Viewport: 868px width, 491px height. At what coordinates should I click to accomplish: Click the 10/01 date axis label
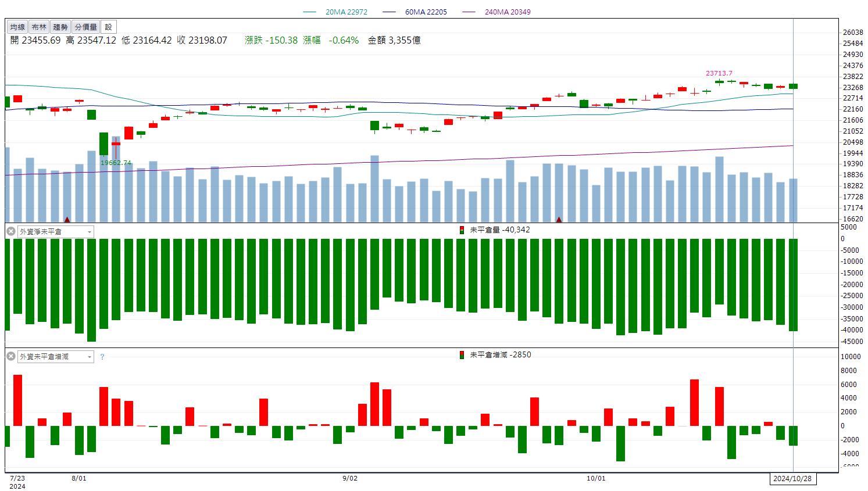pos(596,478)
